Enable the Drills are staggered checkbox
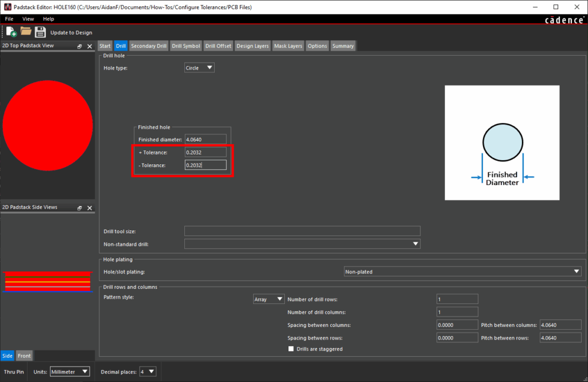 click(x=291, y=349)
